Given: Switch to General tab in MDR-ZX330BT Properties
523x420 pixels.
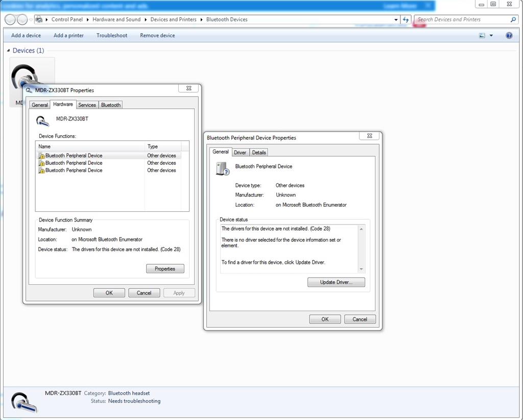Looking at the screenshot, I should click(x=40, y=105).
